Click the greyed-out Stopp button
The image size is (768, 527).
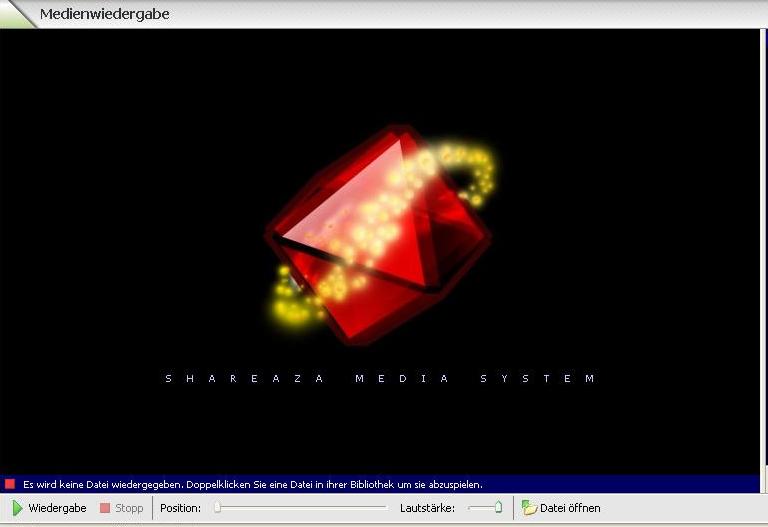[121, 508]
